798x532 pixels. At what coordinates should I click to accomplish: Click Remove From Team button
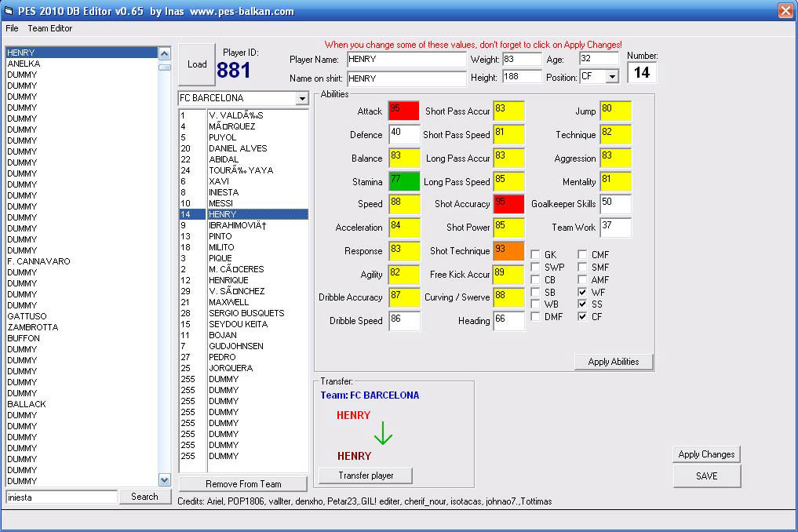coord(242,483)
